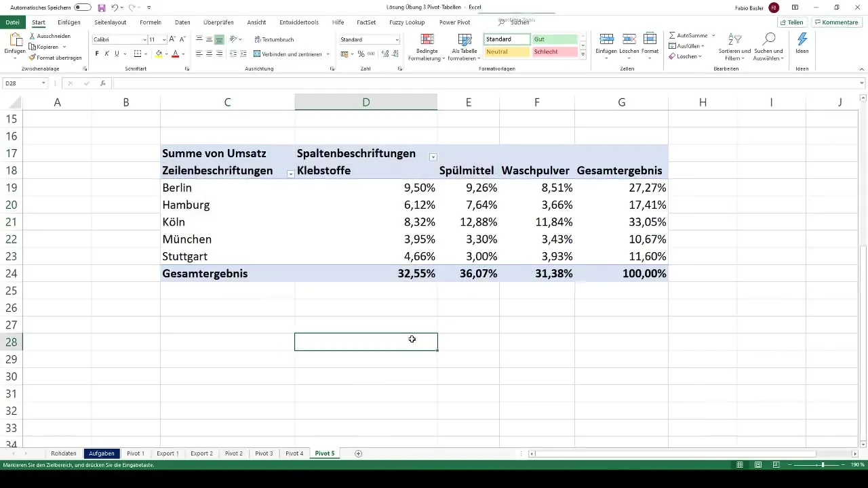Screen dimensions: 868x488
Task: Switch to the Einfügen ribbon tab
Action: click(x=69, y=22)
